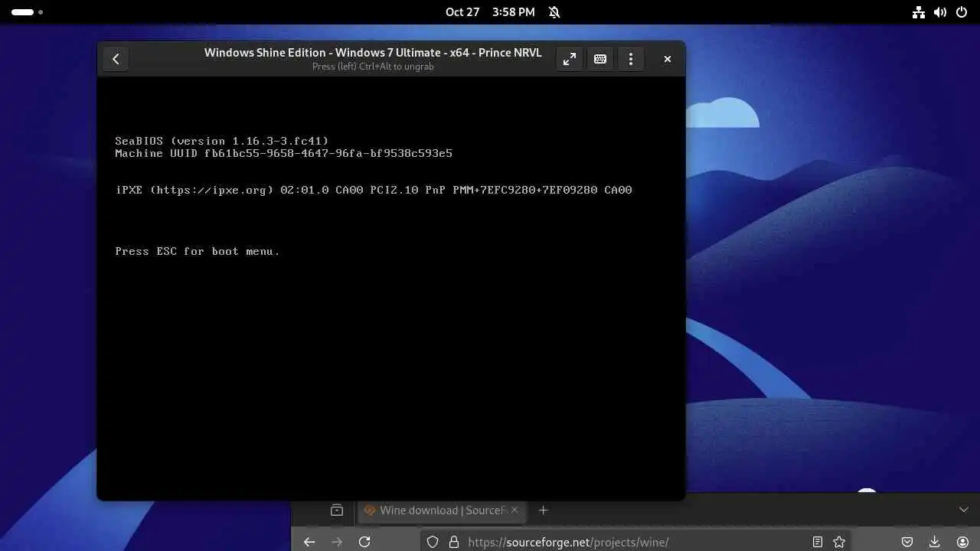Open the Firefox downloads panel
Screen dimensions: 980x551
pyautogui.click(x=935, y=542)
